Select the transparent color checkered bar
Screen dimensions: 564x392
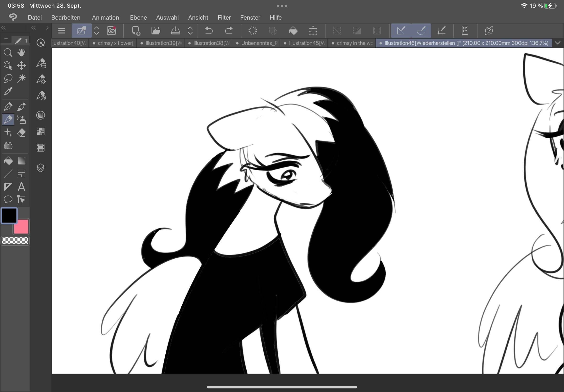(x=15, y=241)
